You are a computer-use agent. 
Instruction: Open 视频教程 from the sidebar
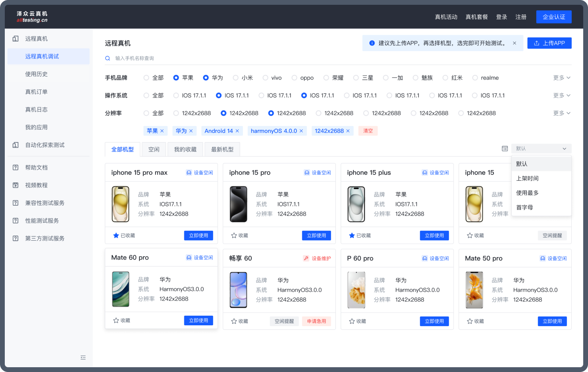coord(36,185)
